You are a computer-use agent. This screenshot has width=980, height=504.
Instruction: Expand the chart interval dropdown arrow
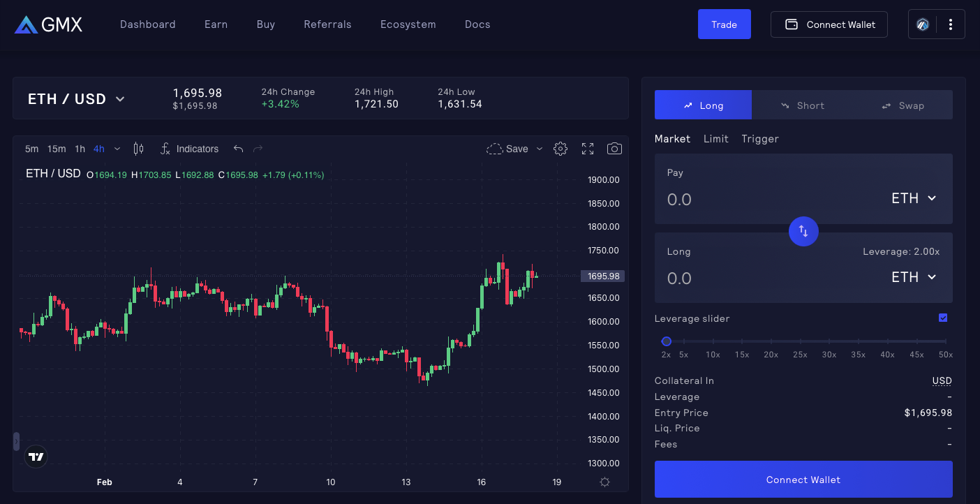coord(117,149)
